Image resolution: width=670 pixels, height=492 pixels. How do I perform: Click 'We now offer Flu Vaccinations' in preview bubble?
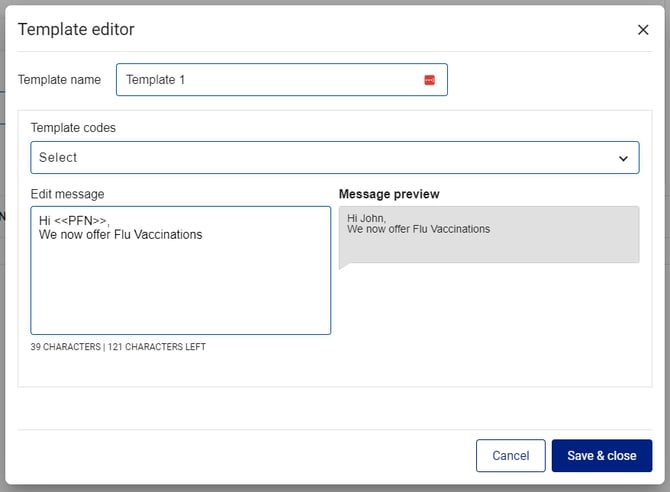(x=418, y=229)
